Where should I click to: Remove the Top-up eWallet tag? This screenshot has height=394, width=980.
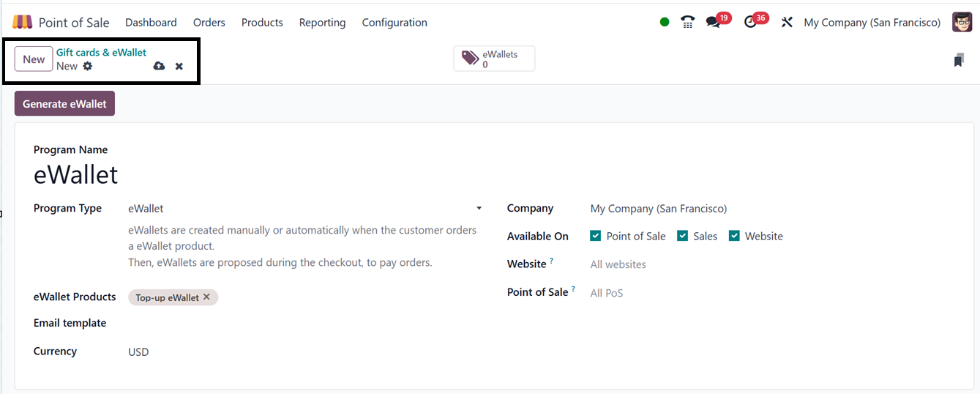(x=206, y=297)
